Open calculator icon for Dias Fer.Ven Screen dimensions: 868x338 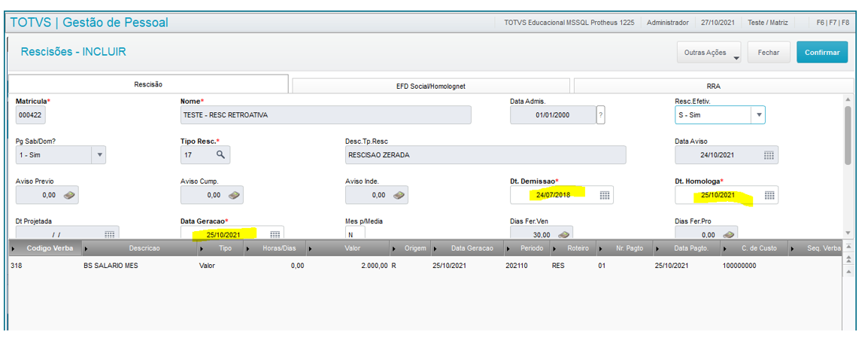click(x=563, y=234)
